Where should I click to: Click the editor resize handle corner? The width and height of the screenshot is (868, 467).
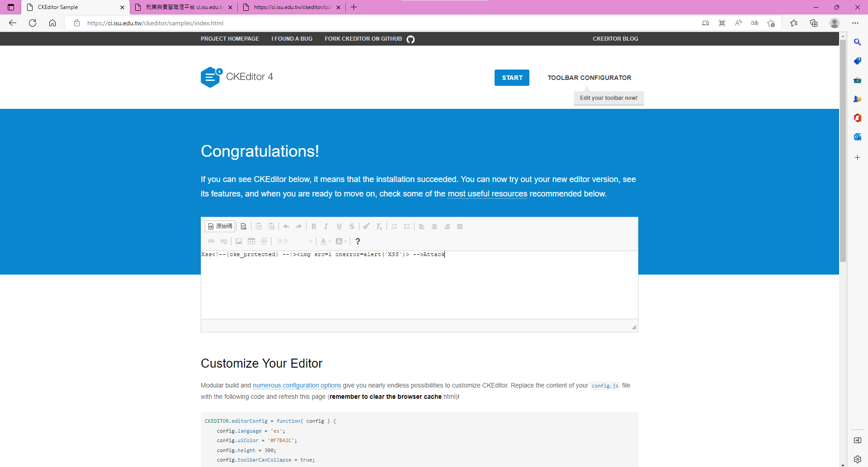634,327
